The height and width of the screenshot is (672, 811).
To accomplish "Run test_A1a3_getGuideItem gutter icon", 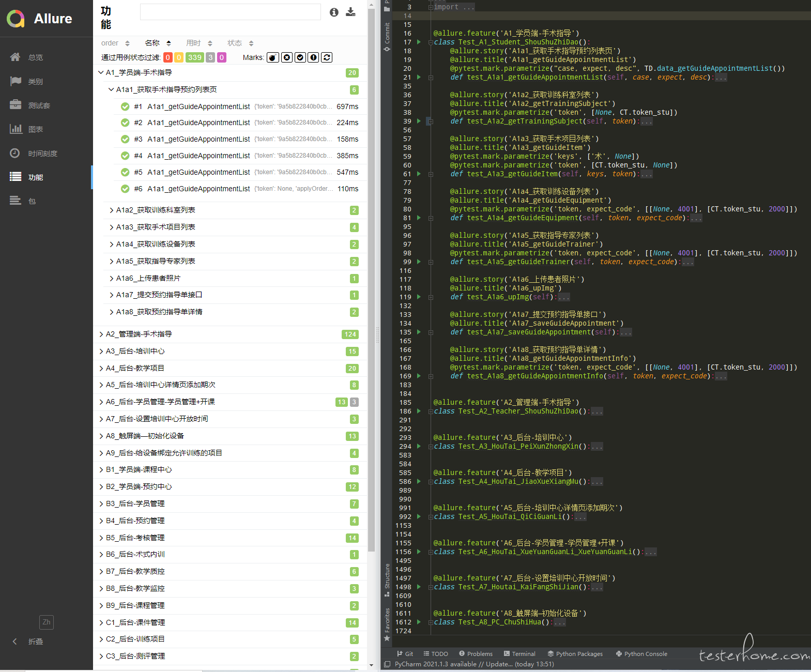I will click(419, 174).
